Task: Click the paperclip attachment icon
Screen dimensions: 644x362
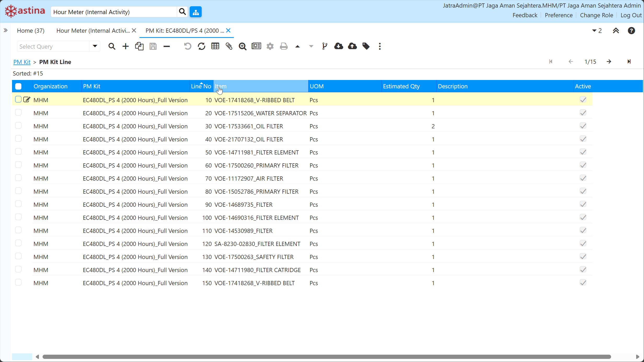Action: coord(229,46)
